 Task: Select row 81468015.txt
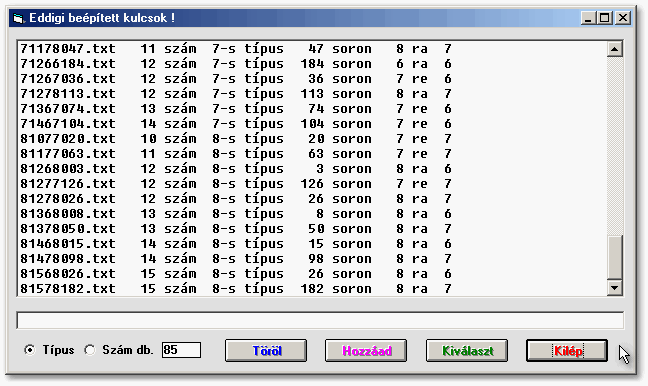[x=312, y=243]
